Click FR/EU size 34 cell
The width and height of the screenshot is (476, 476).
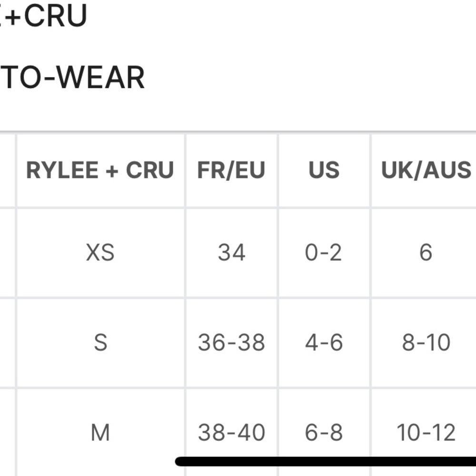(231, 252)
